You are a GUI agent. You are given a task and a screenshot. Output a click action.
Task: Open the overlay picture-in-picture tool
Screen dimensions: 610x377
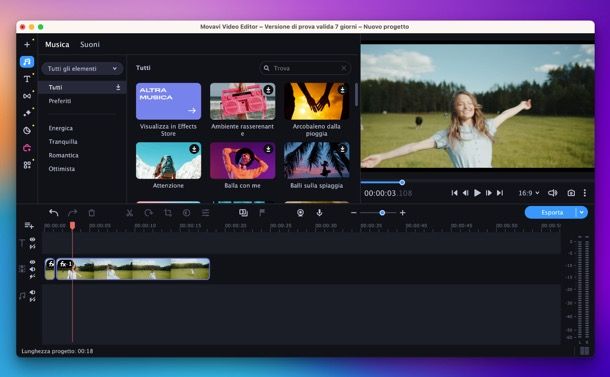243,212
